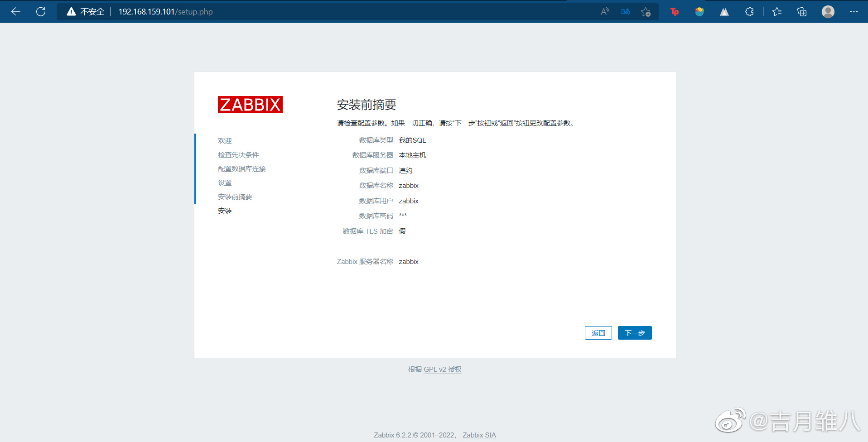868x442 pixels.
Task: Click the 假 TLS encryption value
Action: (402, 231)
